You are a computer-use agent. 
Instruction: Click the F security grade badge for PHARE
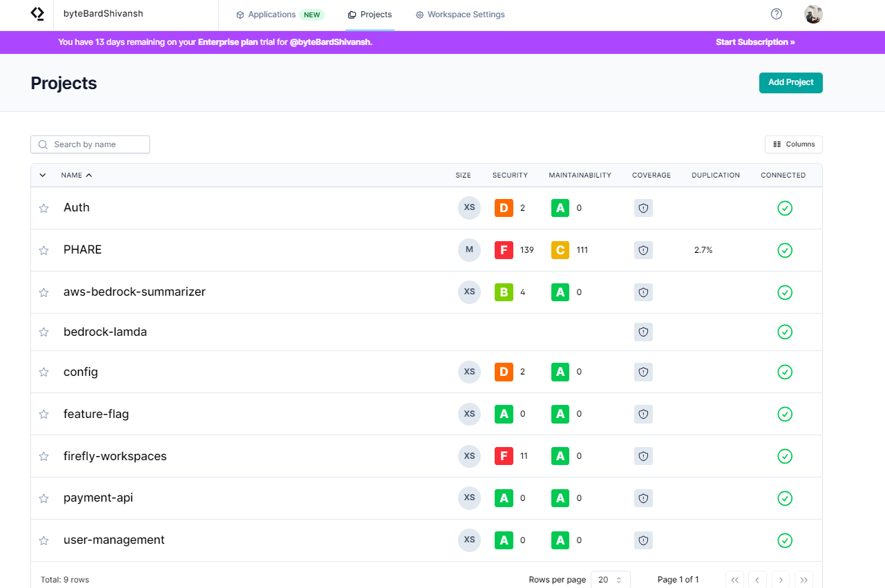(x=504, y=250)
